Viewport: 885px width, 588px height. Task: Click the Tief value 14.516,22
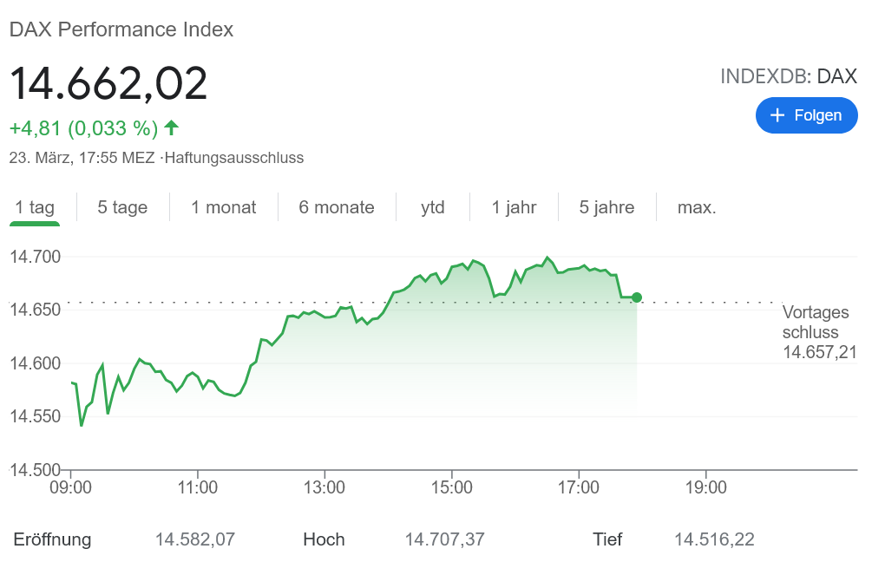(714, 539)
